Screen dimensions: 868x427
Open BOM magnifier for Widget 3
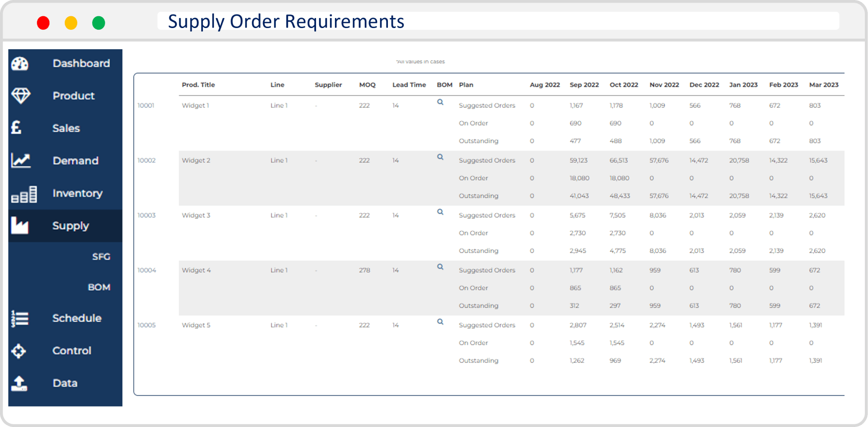[440, 212]
